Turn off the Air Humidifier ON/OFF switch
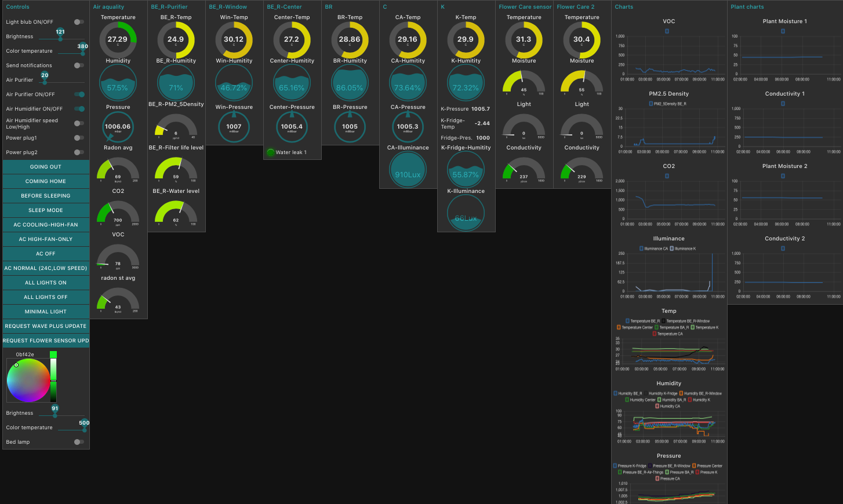843x504 pixels. (79, 109)
